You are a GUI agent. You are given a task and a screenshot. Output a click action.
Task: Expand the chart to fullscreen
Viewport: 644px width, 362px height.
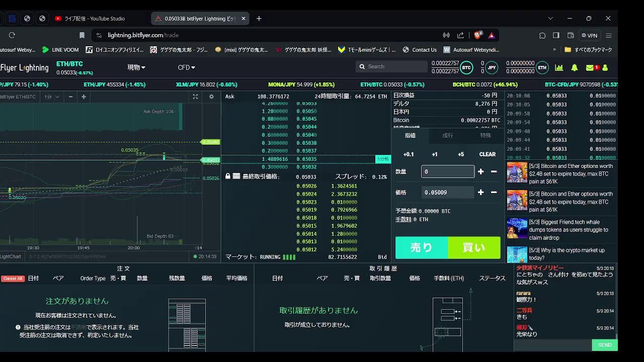click(196, 97)
